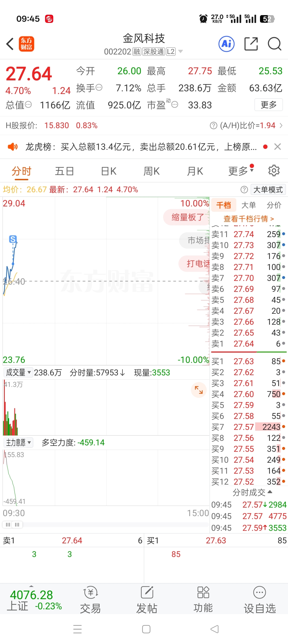Tap the S marker on the chart
Screen dimensions: 288x644
pyautogui.click(x=13, y=239)
